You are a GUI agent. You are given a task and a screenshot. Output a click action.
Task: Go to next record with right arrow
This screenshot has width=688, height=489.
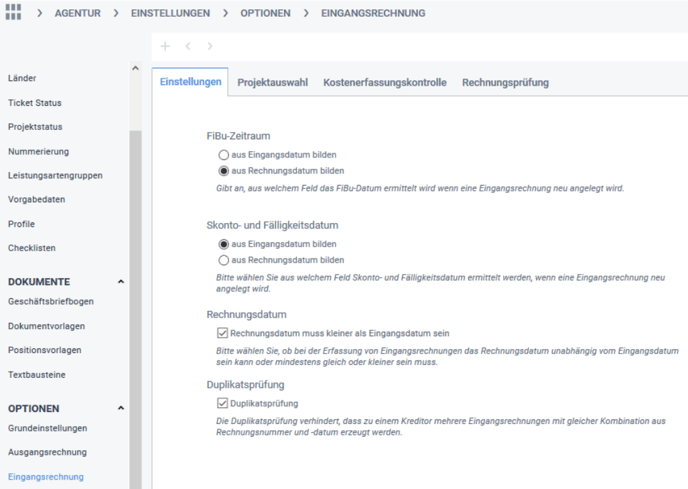(209, 46)
